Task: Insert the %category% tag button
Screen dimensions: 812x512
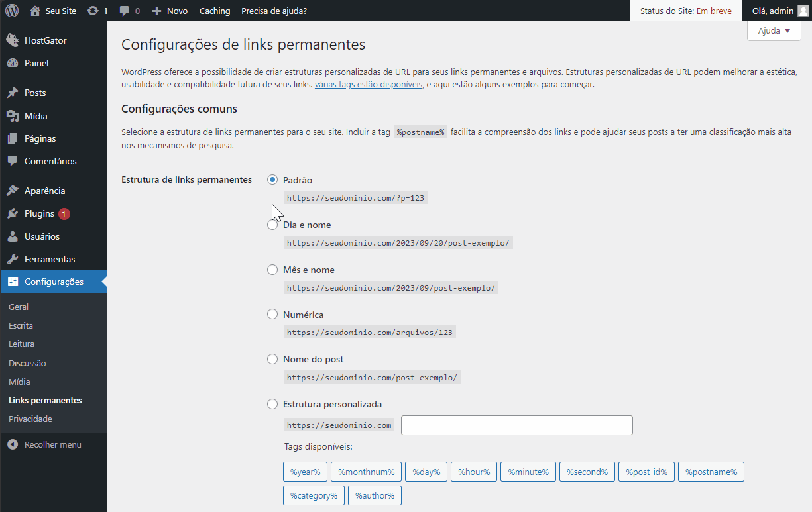Action: (x=314, y=495)
